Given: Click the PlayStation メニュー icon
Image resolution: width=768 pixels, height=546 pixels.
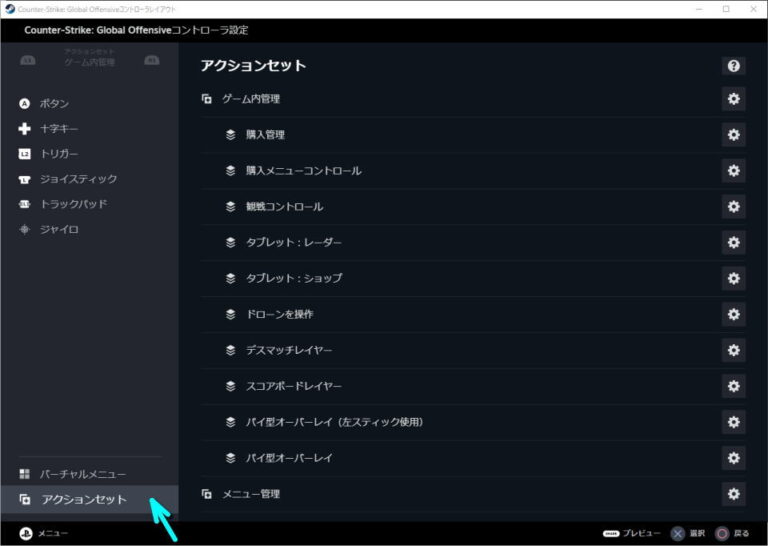Looking at the screenshot, I should 25,533.
